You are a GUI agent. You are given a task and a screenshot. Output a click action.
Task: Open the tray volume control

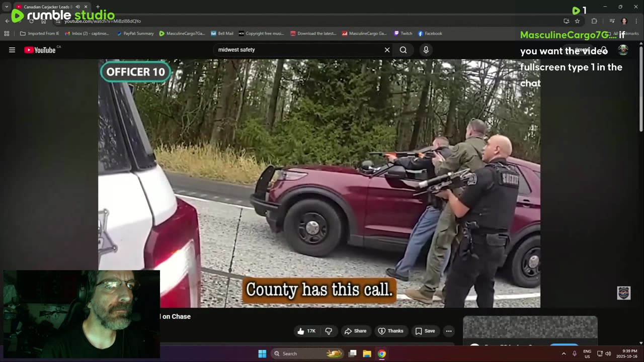click(608, 353)
